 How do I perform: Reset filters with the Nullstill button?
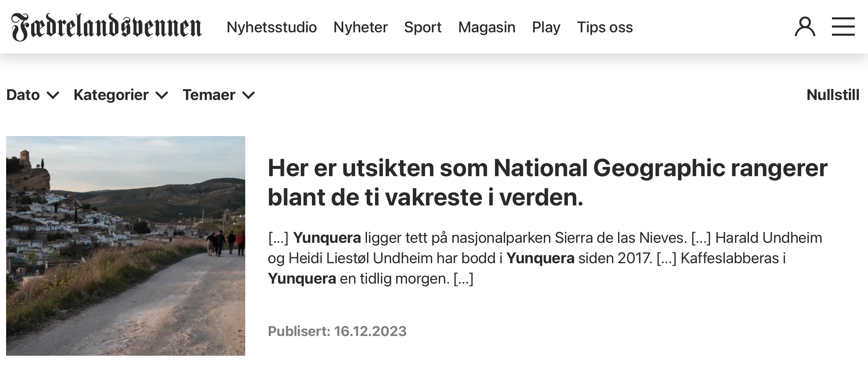(833, 95)
